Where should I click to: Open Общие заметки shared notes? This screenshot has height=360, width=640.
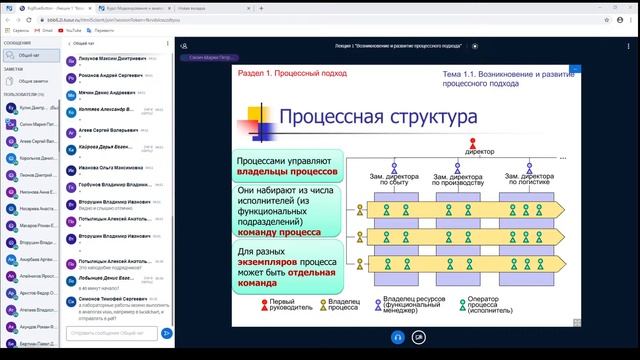[31, 81]
